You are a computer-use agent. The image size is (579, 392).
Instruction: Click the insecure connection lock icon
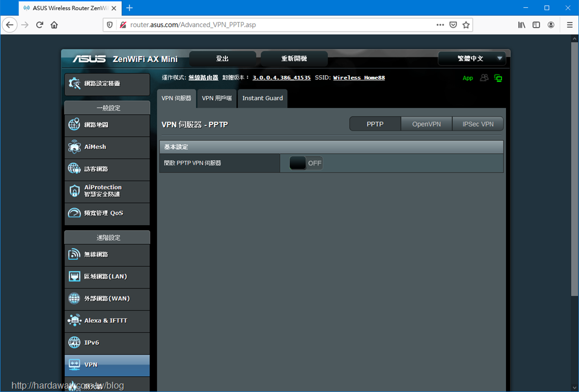pyautogui.click(x=123, y=25)
